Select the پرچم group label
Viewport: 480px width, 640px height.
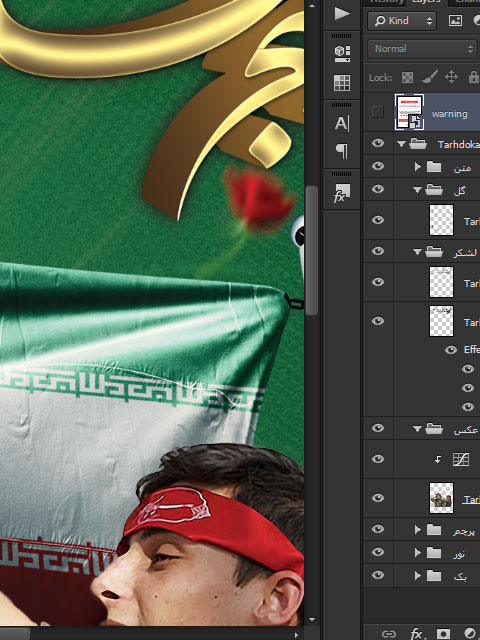coord(464,531)
